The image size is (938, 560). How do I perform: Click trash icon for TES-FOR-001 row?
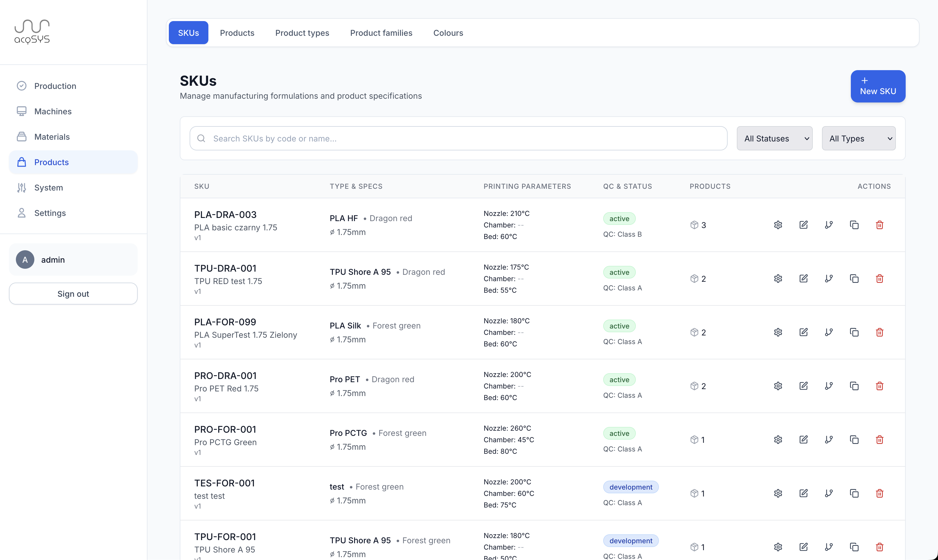point(879,493)
